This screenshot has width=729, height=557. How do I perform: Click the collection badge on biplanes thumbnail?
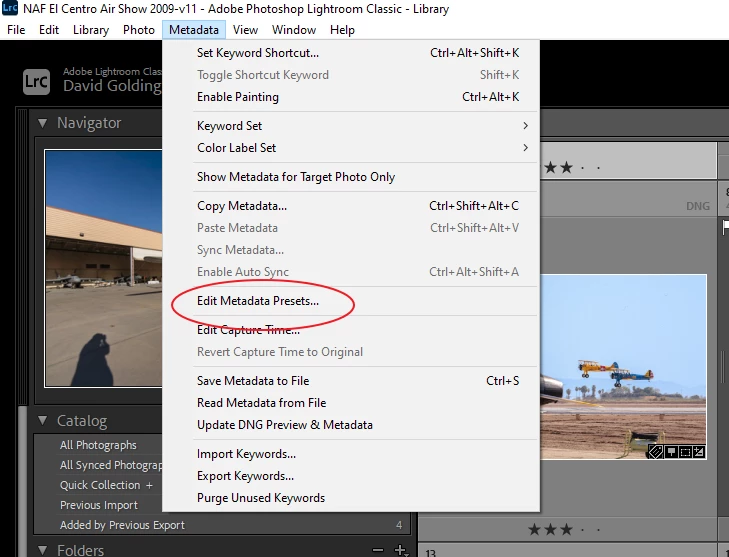(x=671, y=451)
